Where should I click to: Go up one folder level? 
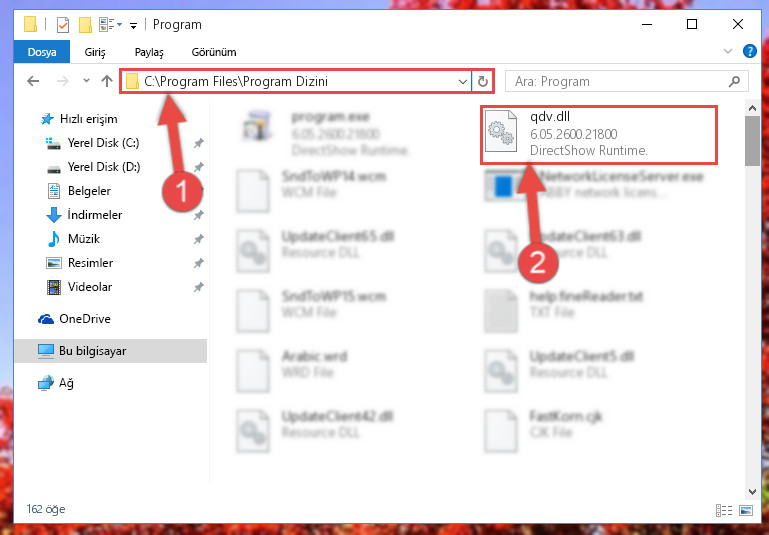pyautogui.click(x=107, y=81)
